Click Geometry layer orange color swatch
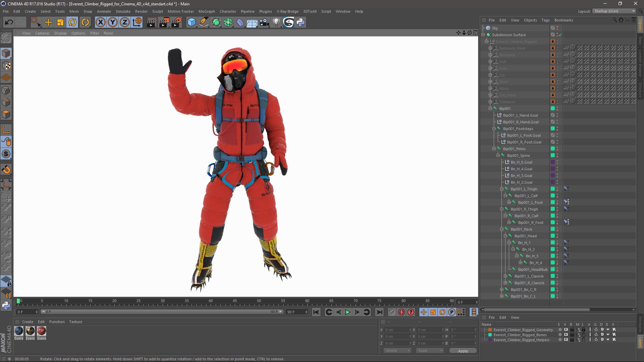The image size is (644, 362). pyautogui.click(x=490, y=330)
